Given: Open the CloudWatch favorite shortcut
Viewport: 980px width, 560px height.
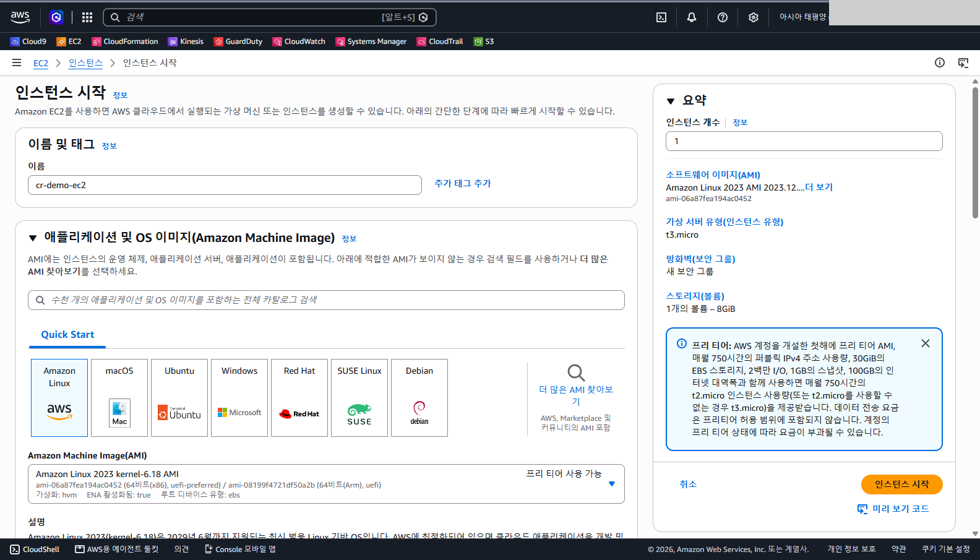Looking at the screenshot, I should [299, 41].
